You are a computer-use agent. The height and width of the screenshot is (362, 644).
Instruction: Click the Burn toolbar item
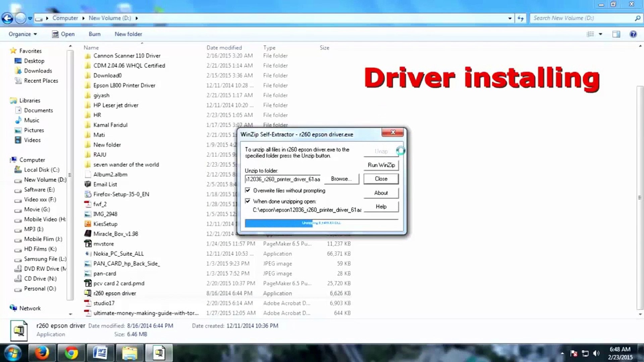coord(94,34)
